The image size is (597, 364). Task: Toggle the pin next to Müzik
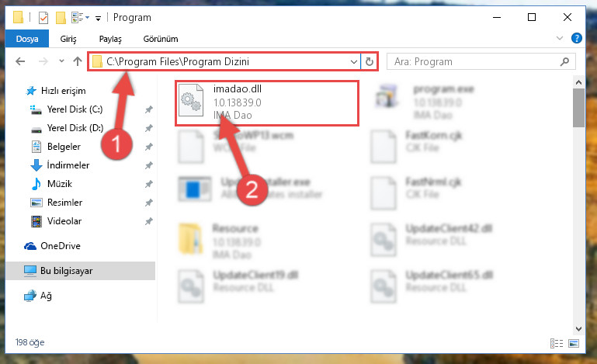pos(148,184)
